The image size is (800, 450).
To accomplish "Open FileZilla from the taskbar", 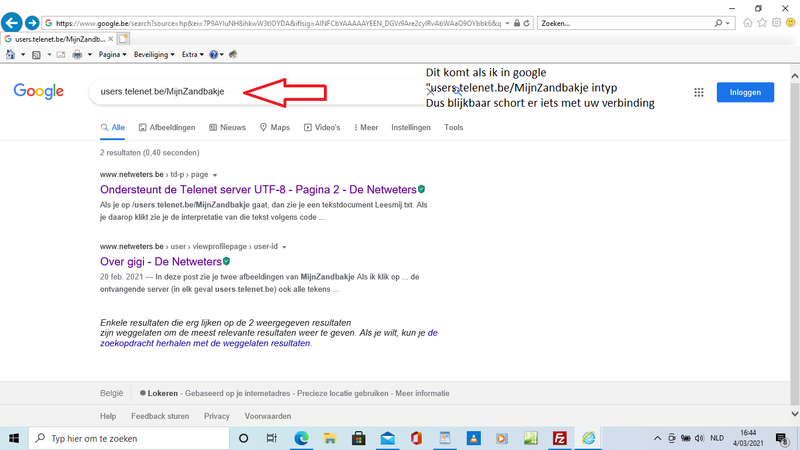I will tap(560, 438).
